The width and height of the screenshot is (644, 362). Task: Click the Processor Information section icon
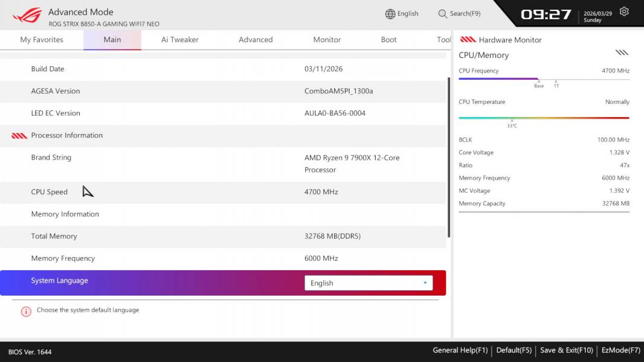click(x=19, y=135)
